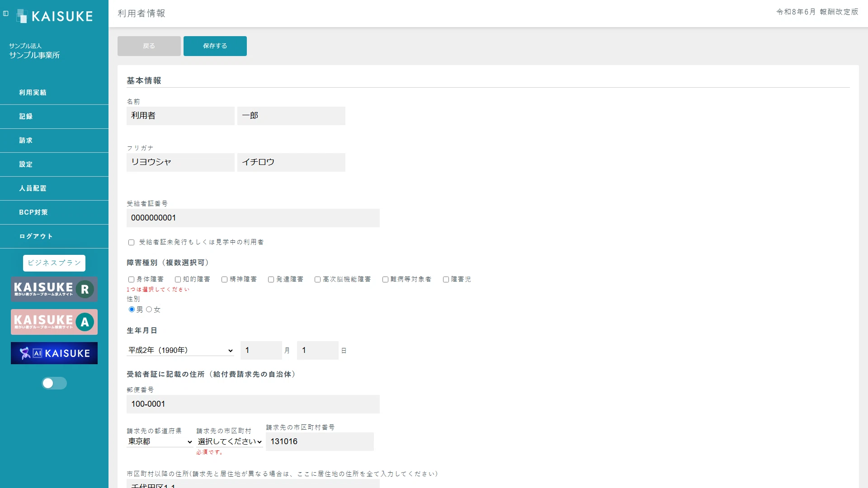
Task: Click the 受給者証番号 input field
Action: [x=253, y=218]
